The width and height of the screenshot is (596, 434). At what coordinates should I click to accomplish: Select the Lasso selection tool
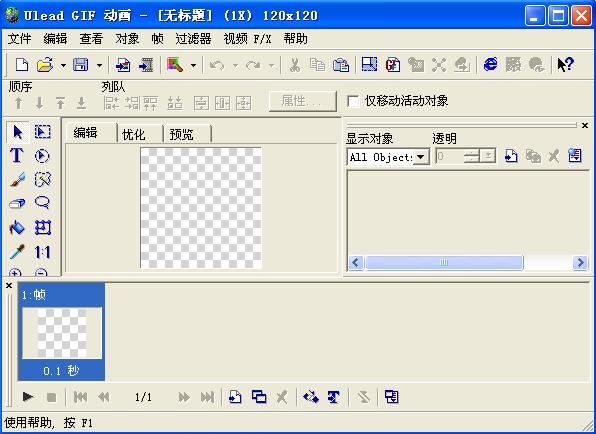pos(42,203)
